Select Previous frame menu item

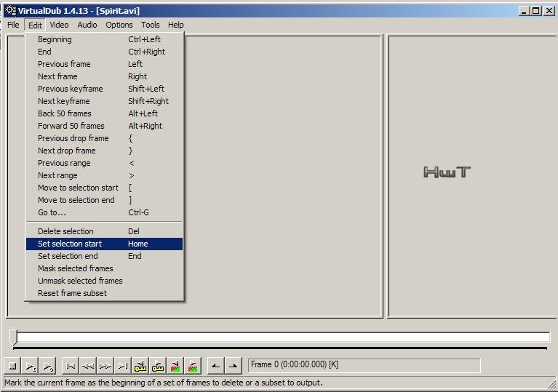[104, 64]
